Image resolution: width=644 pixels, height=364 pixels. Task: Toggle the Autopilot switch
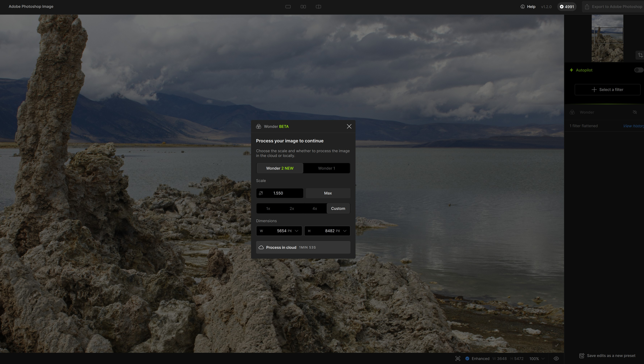pyautogui.click(x=638, y=70)
